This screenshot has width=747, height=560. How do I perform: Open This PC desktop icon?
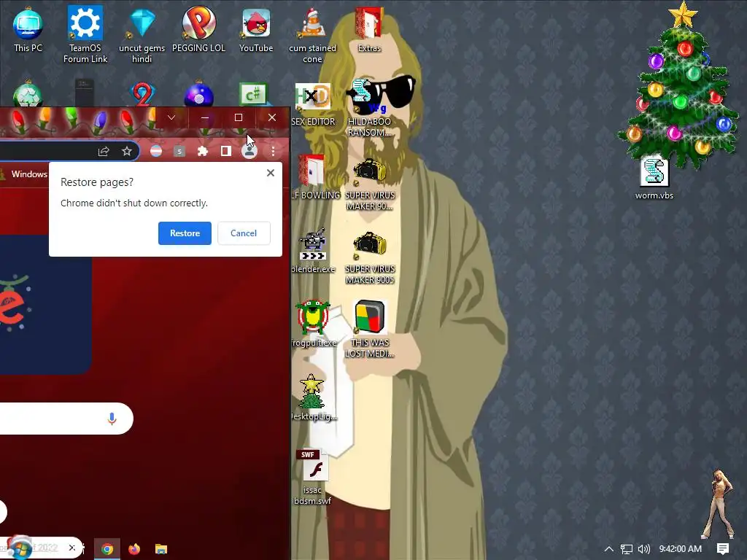[28, 31]
